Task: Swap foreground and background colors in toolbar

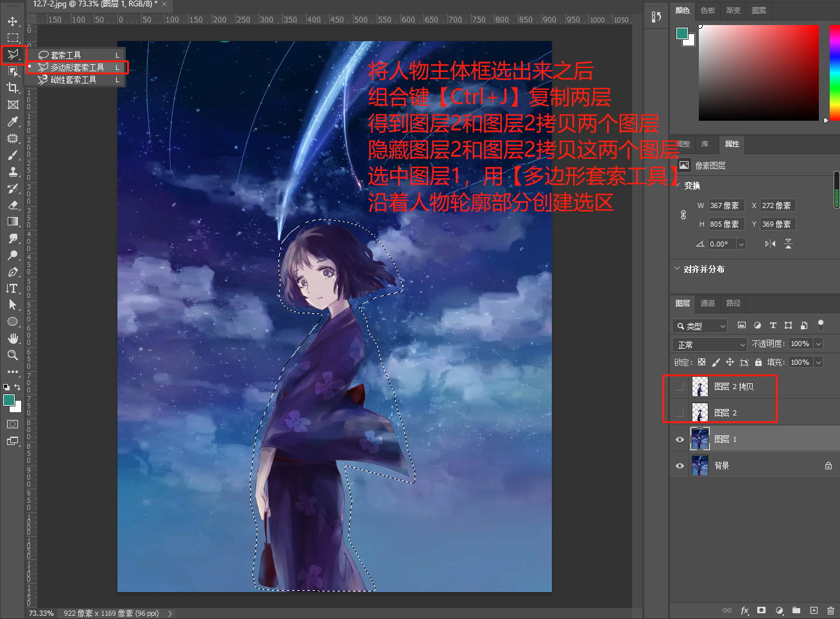Action: point(17,387)
